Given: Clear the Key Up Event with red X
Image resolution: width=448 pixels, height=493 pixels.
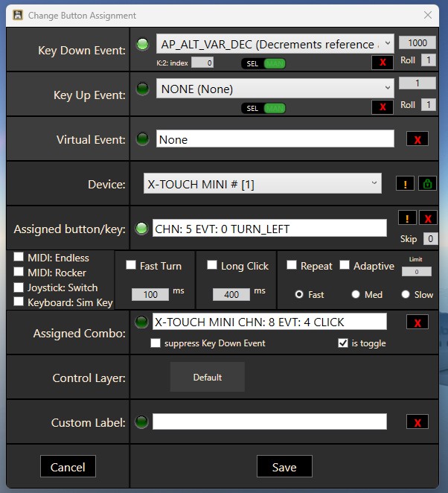Looking at the screenshot, I should tap(383, 107).
